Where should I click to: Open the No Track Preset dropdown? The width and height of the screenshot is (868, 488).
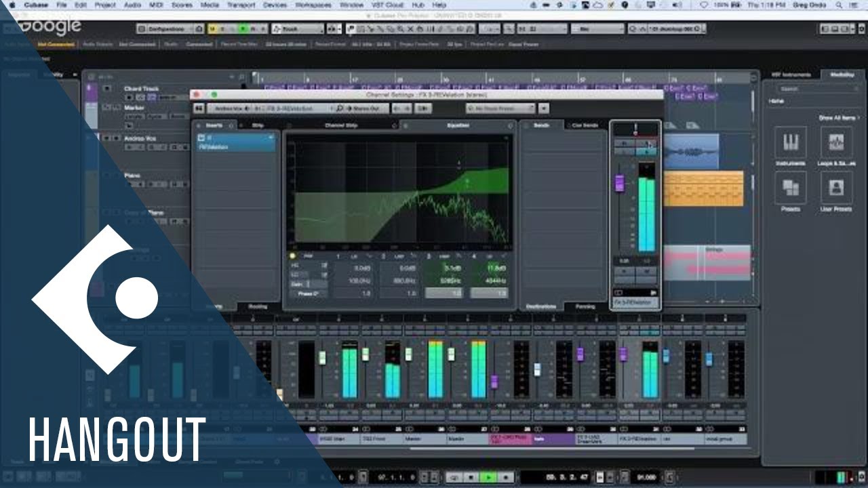[x=500, y=108]
